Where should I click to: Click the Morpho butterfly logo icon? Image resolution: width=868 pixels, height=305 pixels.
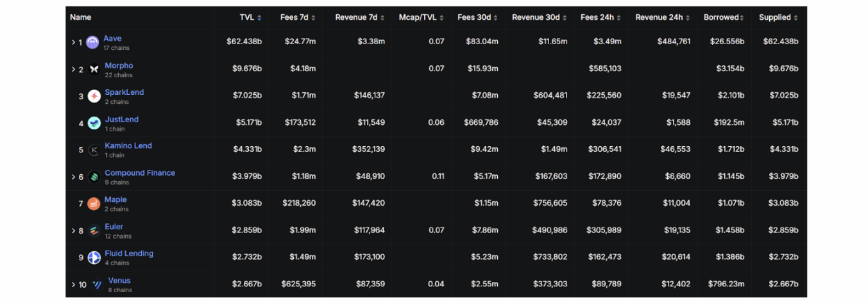94,69
